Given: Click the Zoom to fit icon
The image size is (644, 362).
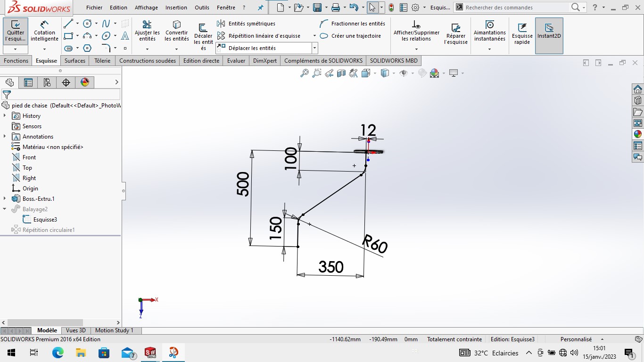Looking at the screenshot, I should pyautogui.click(x=305, y=73).
